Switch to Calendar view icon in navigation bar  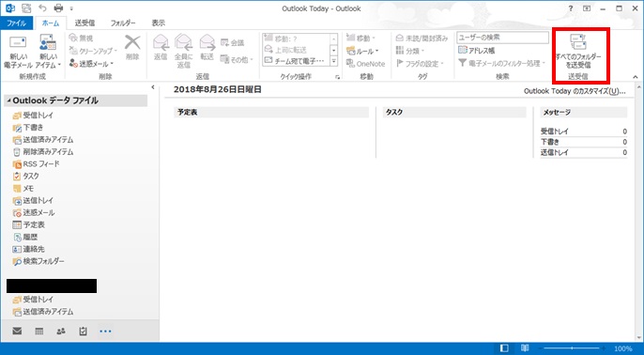(39, 332)
